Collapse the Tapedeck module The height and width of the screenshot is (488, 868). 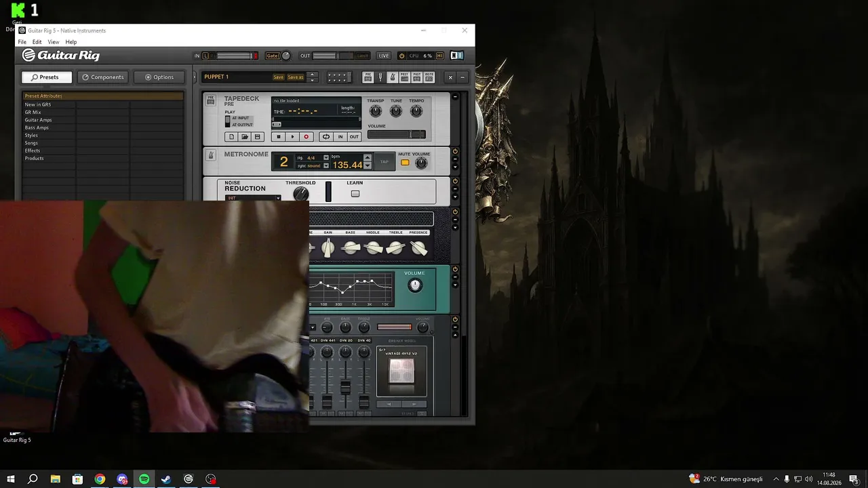point(455,97)
